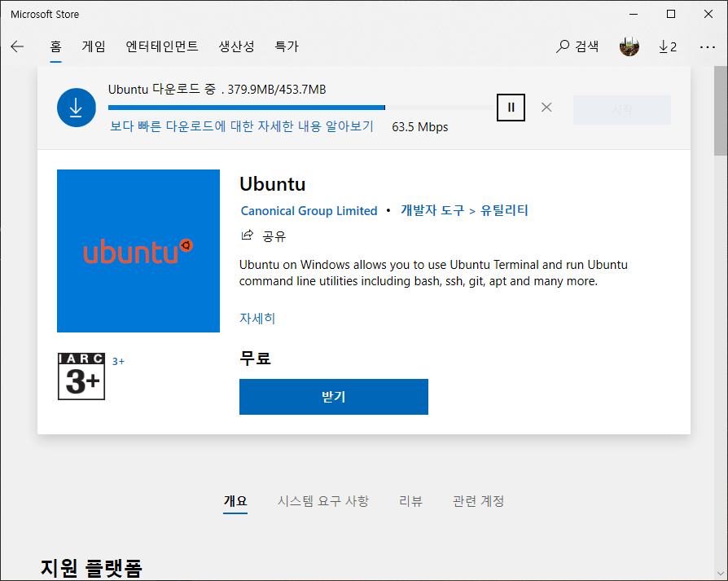Open the three-dots more menu

[707, 47]
